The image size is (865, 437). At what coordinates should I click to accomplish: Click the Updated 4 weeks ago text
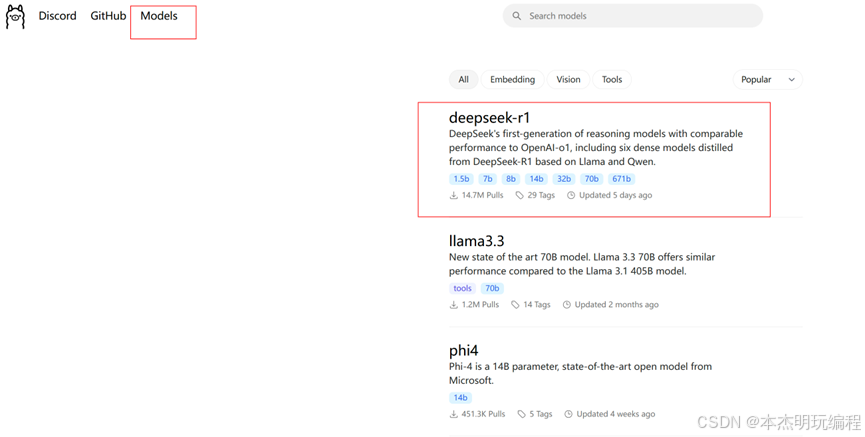click(x=616, y=414)
